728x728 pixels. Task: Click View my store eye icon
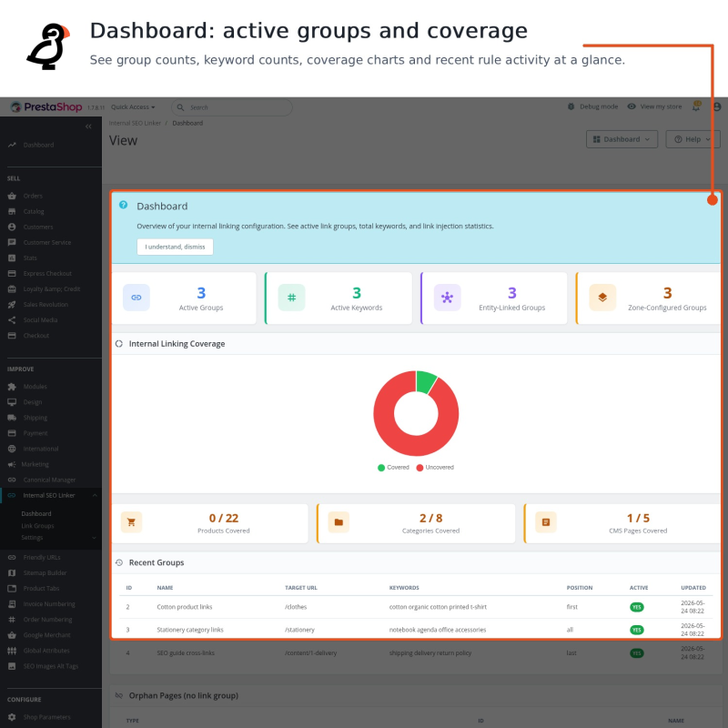point(632,106)
